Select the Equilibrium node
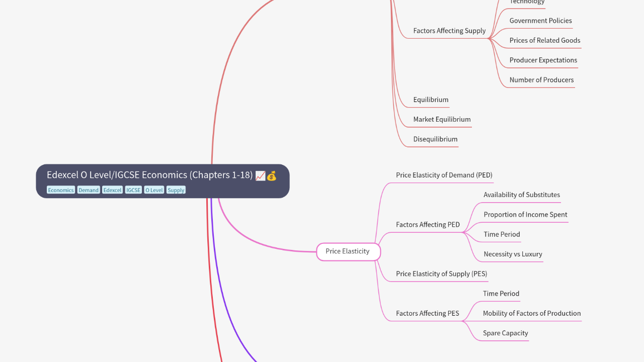The height and width of the screenshot is (362, 644). pos(431,100)
